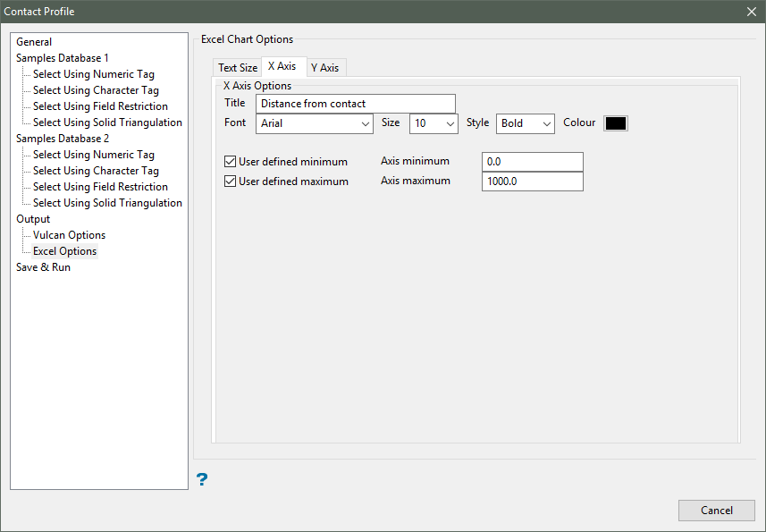Select Samples Database 2 tree node

(63, 139)
